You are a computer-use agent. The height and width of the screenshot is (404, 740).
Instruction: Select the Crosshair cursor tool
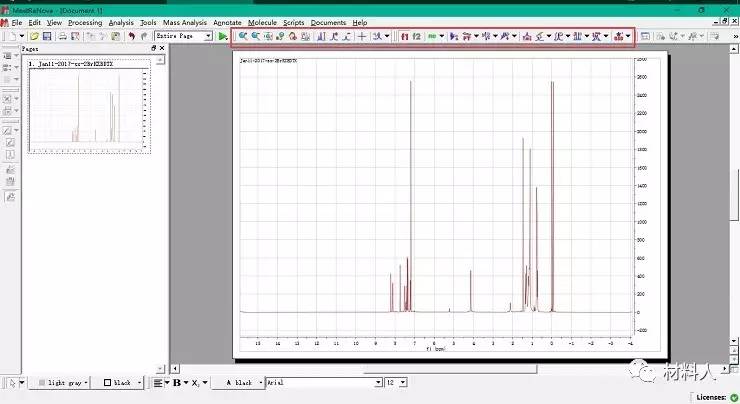(362, 36)
